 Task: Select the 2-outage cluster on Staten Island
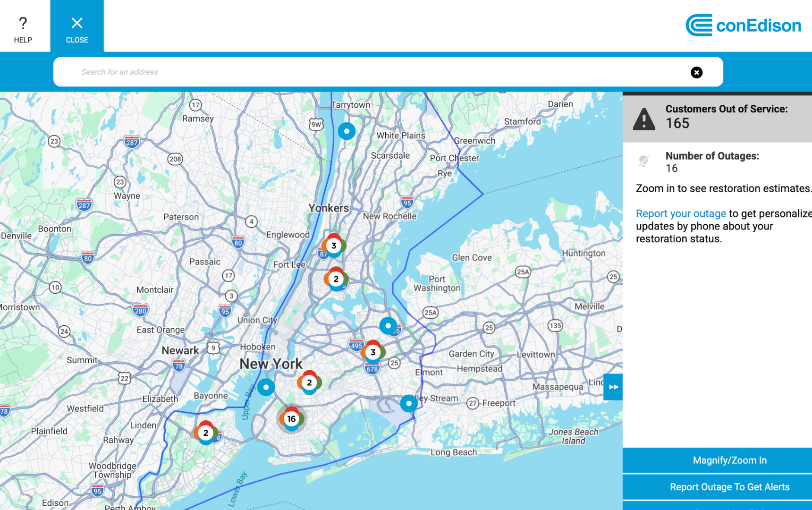pos(205,433)
